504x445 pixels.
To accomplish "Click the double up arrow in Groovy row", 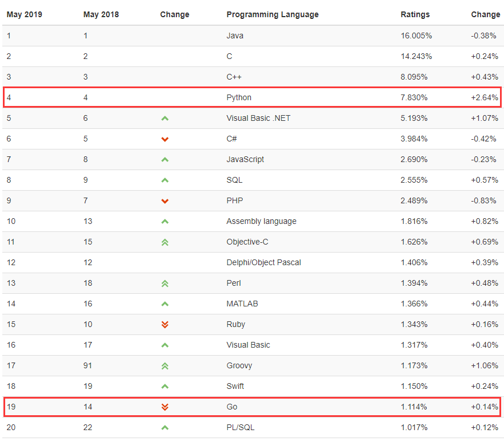I will tap(165, 366).
